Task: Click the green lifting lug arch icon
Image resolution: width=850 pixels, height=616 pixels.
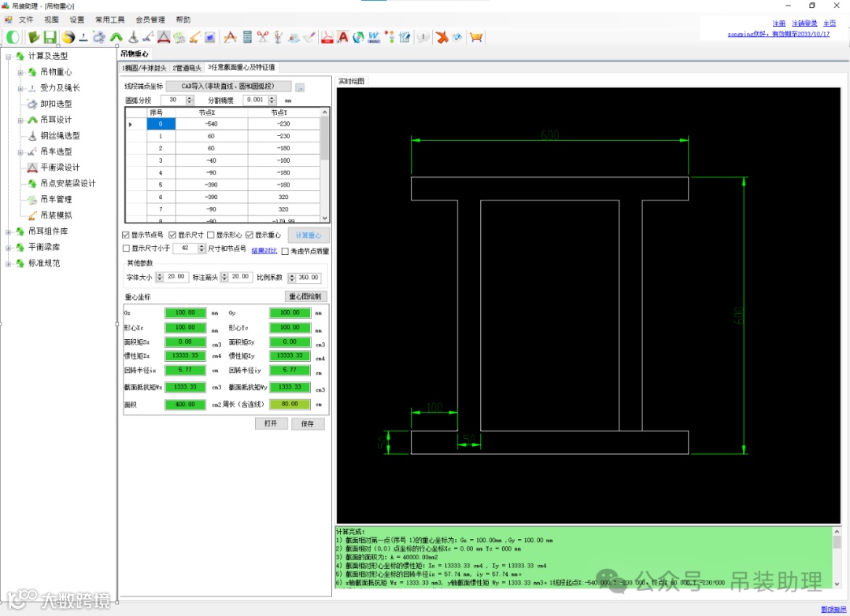Action: pyautogui.click(x=116, y=37)
